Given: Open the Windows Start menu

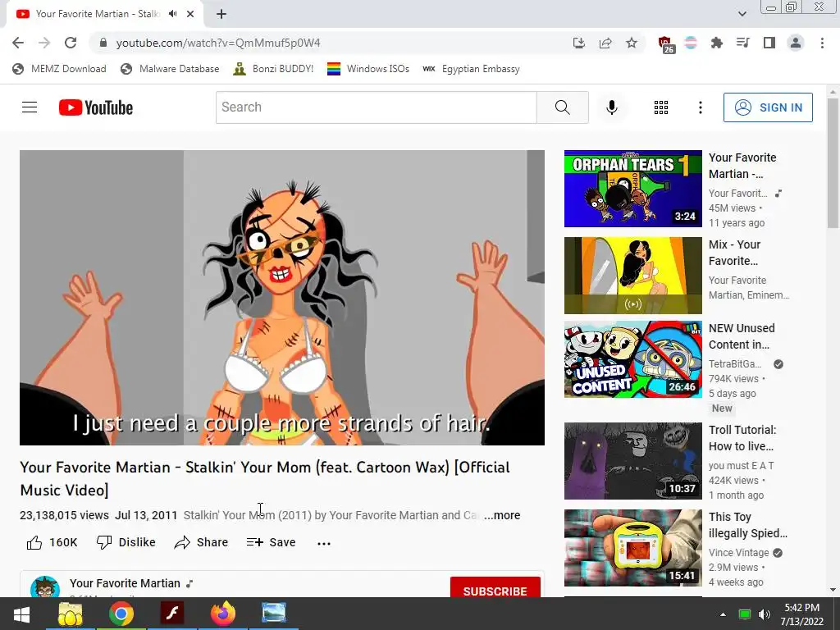Looking at the screenshot, I should pyautogui.click(x=21, y=614).
